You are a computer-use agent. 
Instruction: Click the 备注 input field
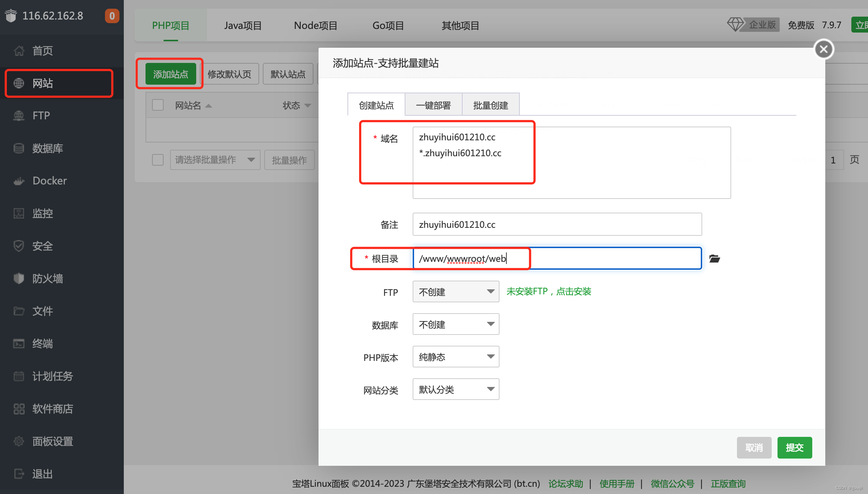(557, 224)
